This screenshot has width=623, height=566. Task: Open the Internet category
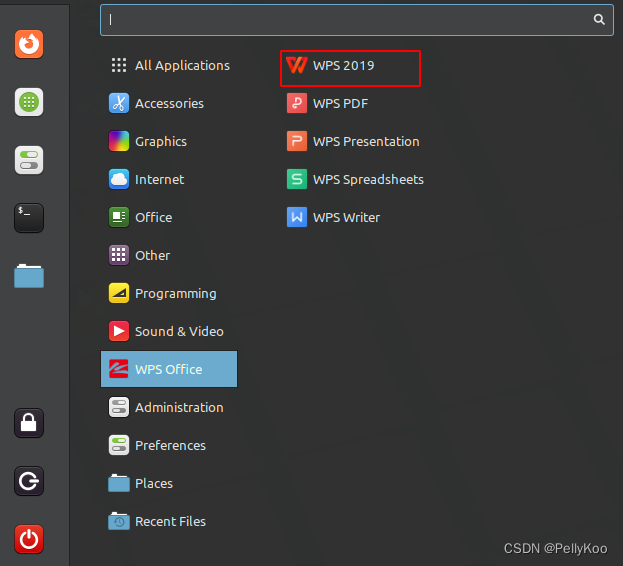click(159, 180)
